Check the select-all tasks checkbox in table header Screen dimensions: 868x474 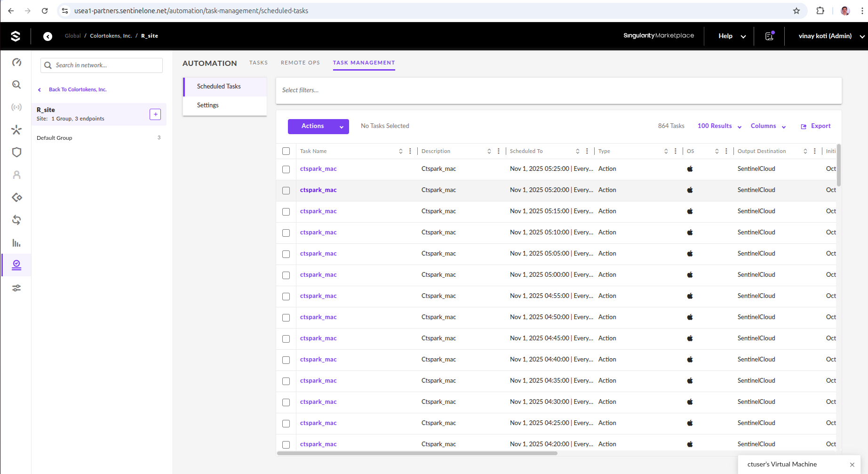pos(286,151)
